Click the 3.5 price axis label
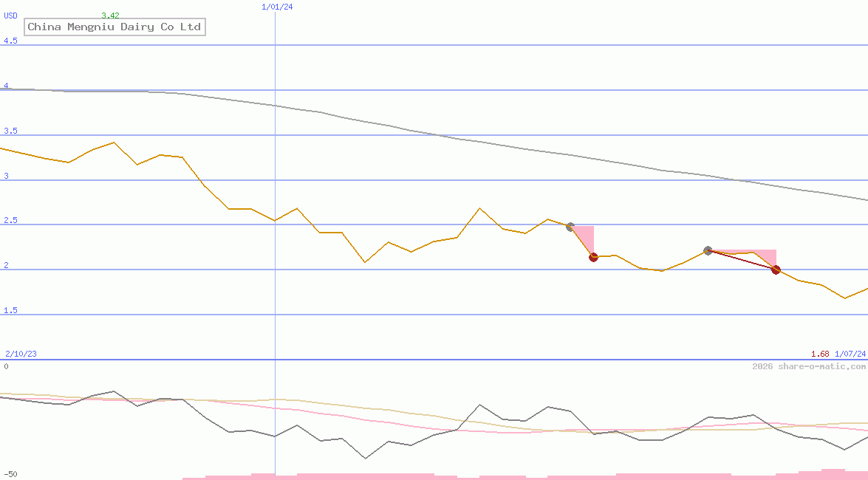The image size is (868, 480). (x=10, y=131)
